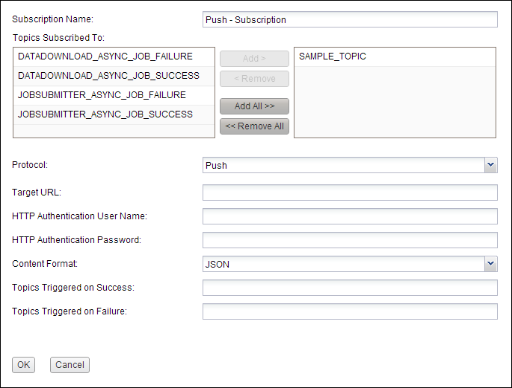Screen dimensions: 512x388
Task: Click the Add > button
Action: [x=254, y=59]
